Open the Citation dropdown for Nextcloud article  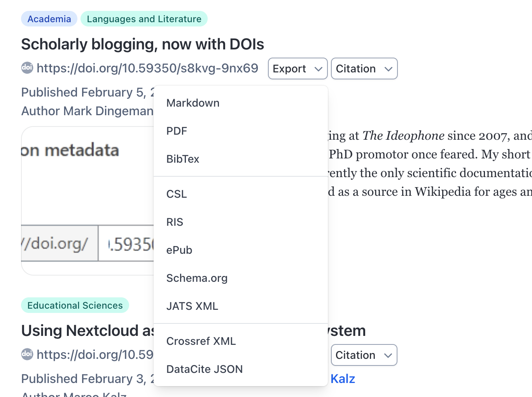pos(364,355)
